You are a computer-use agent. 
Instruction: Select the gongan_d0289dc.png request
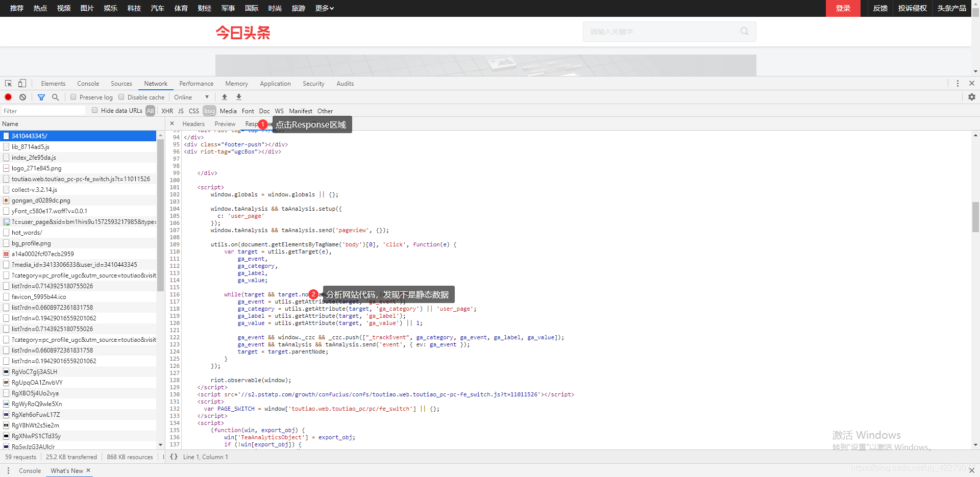tap(78, 200)
